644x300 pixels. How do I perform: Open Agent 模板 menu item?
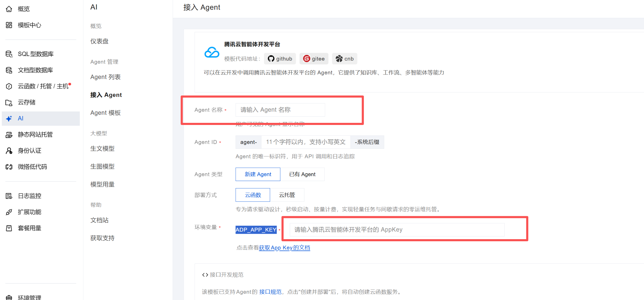105,113
